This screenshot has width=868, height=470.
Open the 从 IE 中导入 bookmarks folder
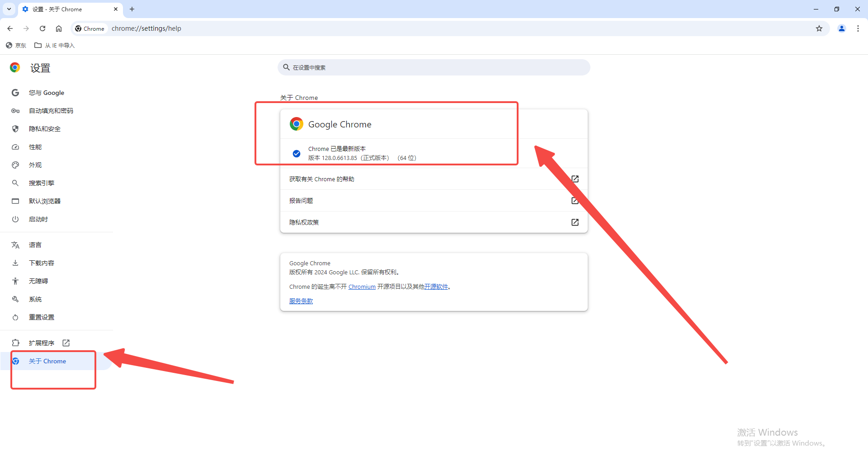point(55,45)
